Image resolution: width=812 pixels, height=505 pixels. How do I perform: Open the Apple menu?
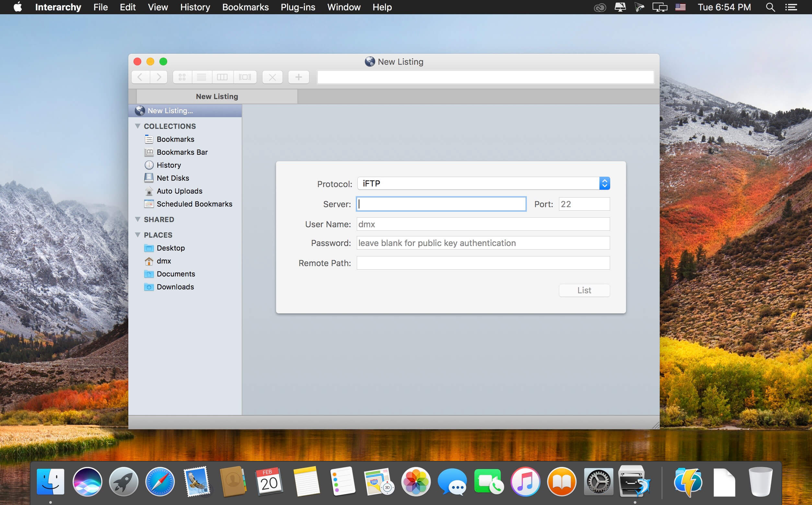(18, 7)
